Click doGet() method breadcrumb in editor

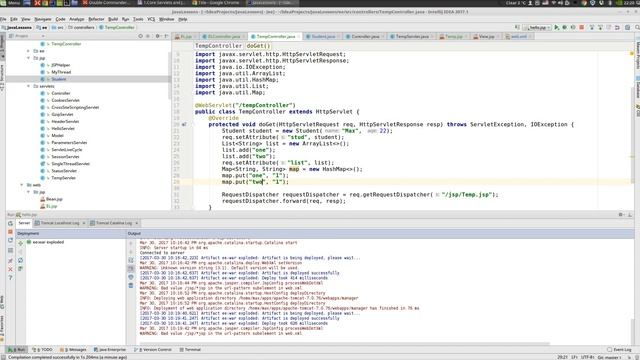coord(258,46)
